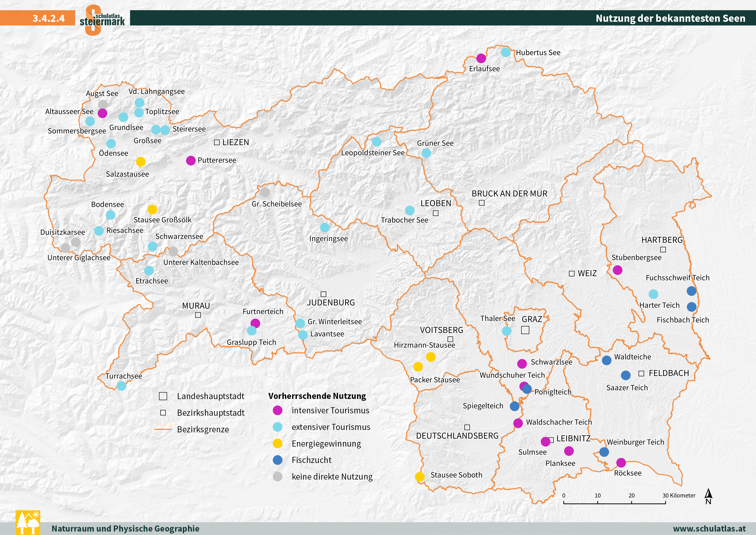Click the Naturraum und Physische Geographie text
The width and height of the screenshot is (756, 535).
pyautogui.click(x=125, y=528)
